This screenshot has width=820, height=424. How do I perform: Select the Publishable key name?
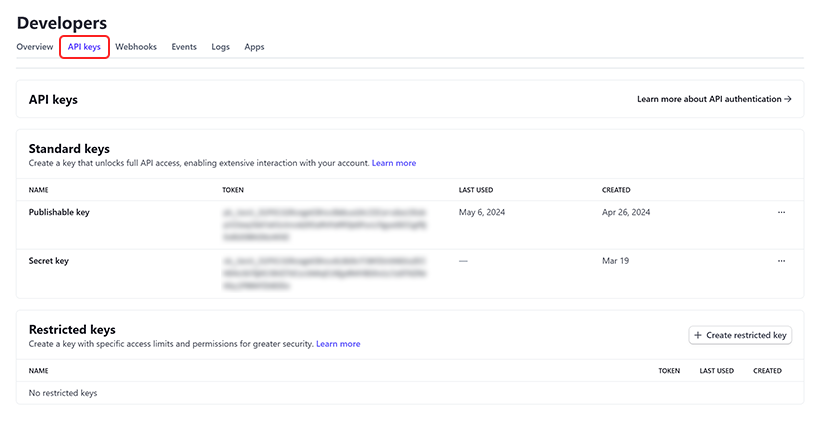tap(59, 212)
